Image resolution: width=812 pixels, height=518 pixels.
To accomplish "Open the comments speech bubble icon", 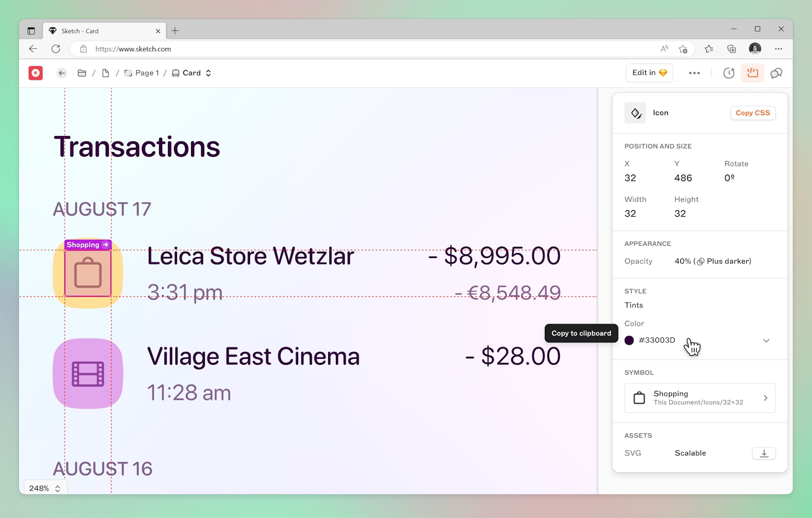I will (776, 73).
